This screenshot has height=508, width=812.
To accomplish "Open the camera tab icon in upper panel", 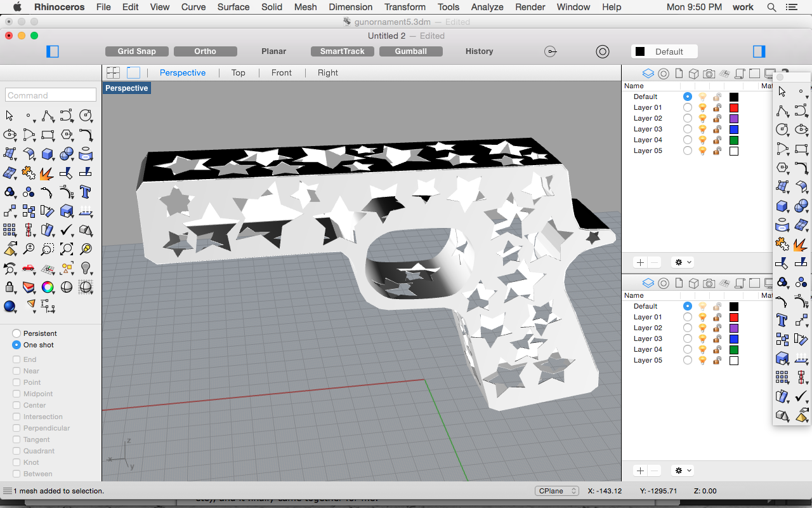I will click(709, 73).
